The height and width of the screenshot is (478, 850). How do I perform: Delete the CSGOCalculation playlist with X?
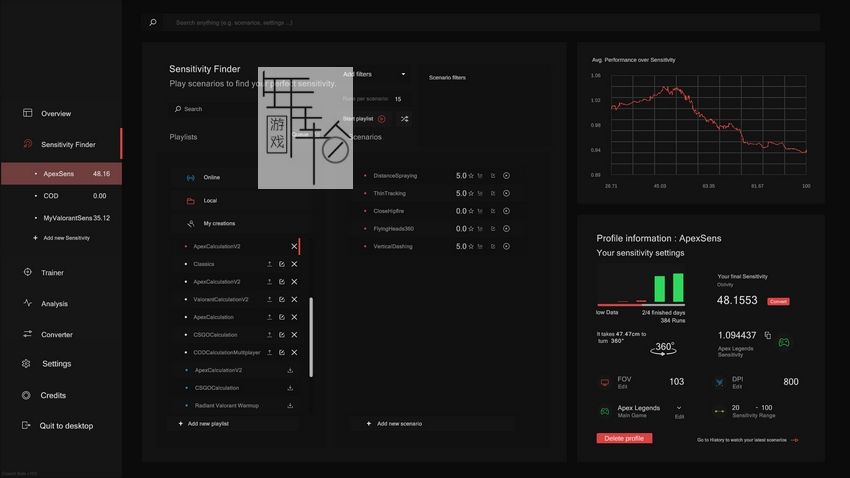(x=294, y=335)
